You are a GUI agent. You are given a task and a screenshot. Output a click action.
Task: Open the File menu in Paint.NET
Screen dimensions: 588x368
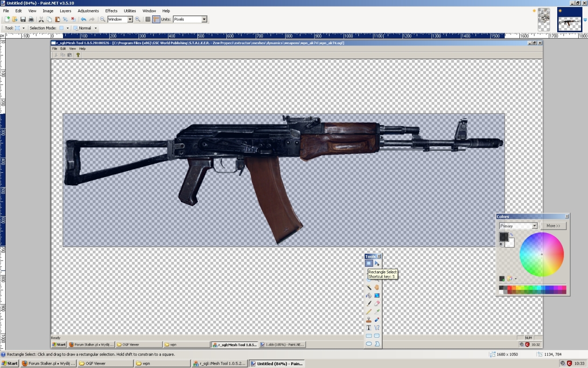pos(6,11)
